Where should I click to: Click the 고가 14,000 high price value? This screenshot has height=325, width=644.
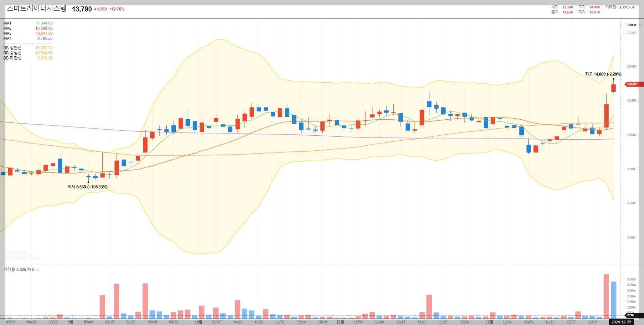click(x=595, y=7)
